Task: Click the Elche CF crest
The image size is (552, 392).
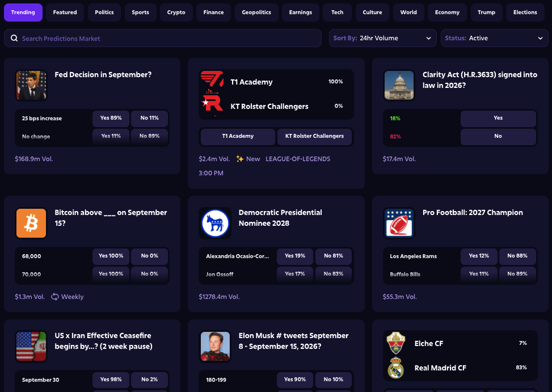Action: tap(395, 343)
